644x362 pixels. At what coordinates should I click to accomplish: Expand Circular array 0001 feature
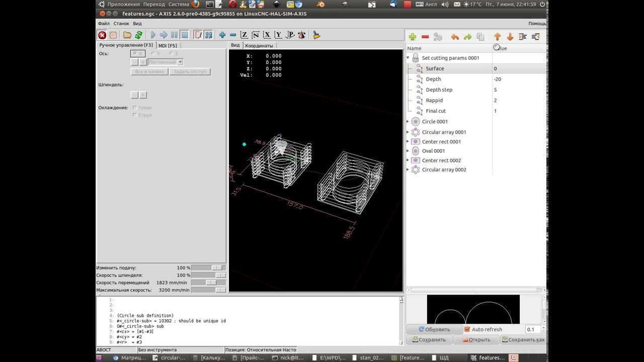[408, 132]
